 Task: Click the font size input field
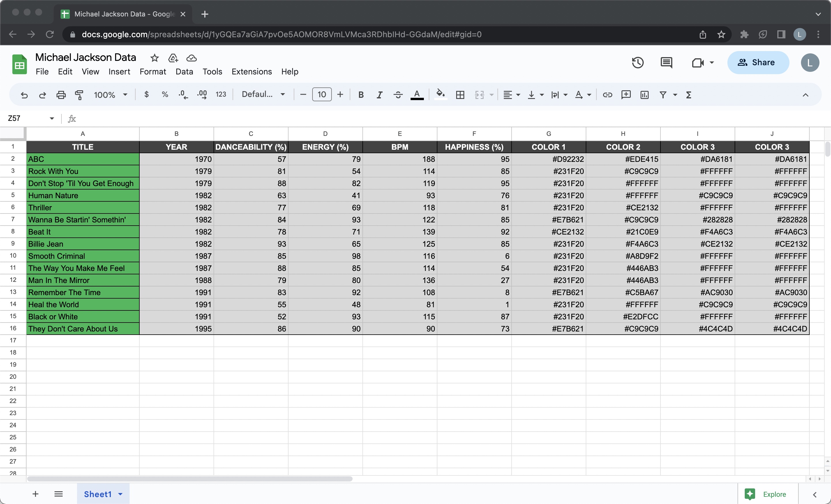pyautogui.click(x=322, y=95)
